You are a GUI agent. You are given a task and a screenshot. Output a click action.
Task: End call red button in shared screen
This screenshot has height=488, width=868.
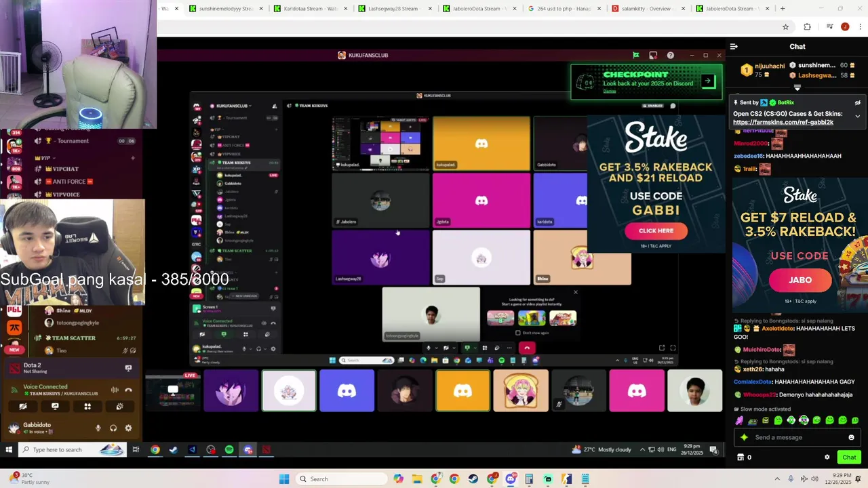tap(527, 348)
